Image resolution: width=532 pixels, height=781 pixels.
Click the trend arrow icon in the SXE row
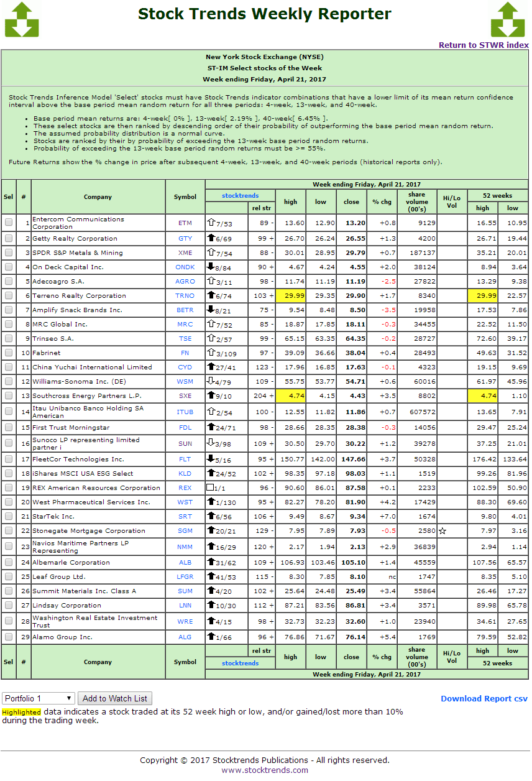[x=211, y=395]
